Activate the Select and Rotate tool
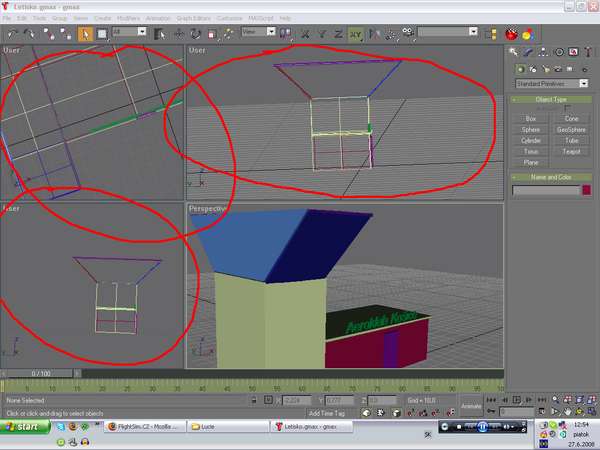This screenshot has width=600, height=450. point(196,34)
